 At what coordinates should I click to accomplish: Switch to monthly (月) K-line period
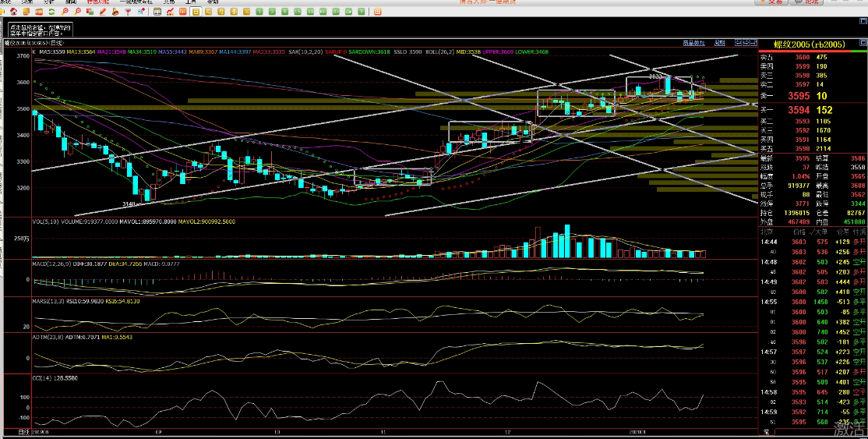221,11
